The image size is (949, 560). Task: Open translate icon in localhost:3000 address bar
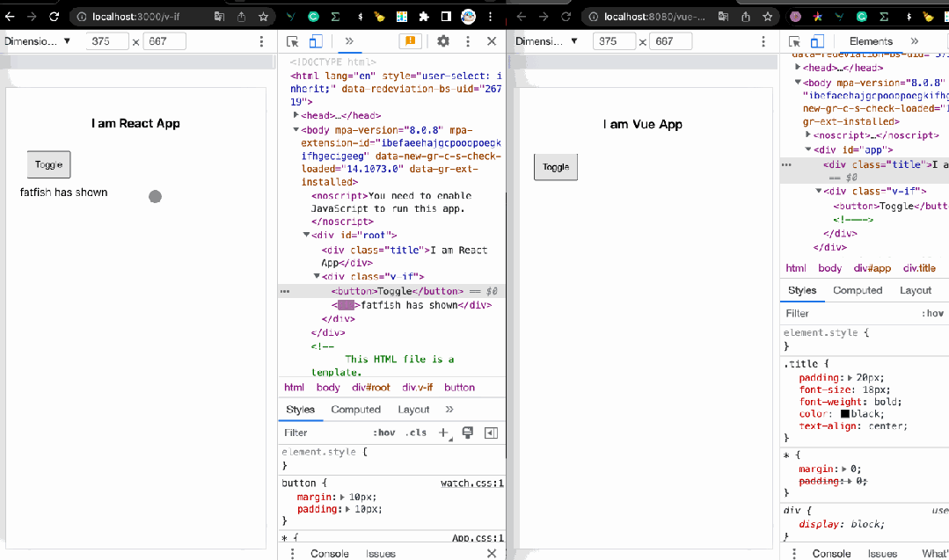pos(220,17)
